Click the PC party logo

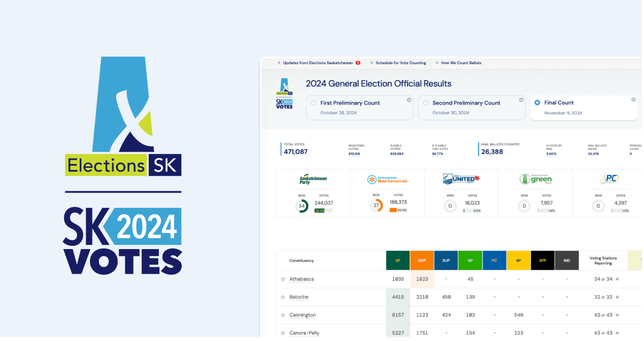point(610,179)
